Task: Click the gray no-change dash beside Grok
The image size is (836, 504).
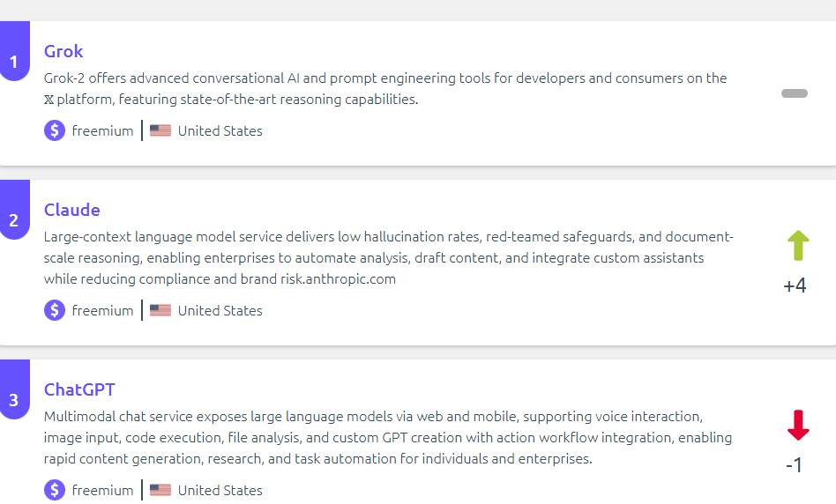Action: [794, 93]
